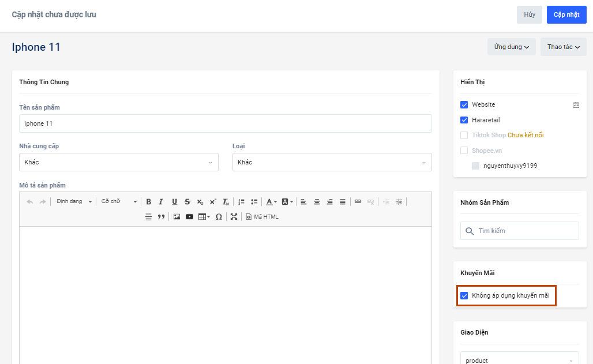Open the "Ứng dụng" menu
The image size is (593, 364).
pyautogui.click(x=511, y=47)
